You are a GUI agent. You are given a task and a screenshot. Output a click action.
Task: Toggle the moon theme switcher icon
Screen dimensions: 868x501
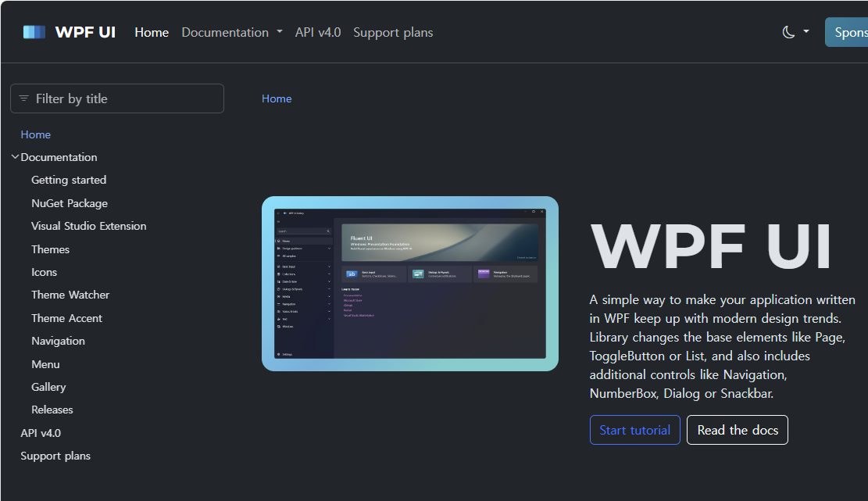[x=788, y=32]
